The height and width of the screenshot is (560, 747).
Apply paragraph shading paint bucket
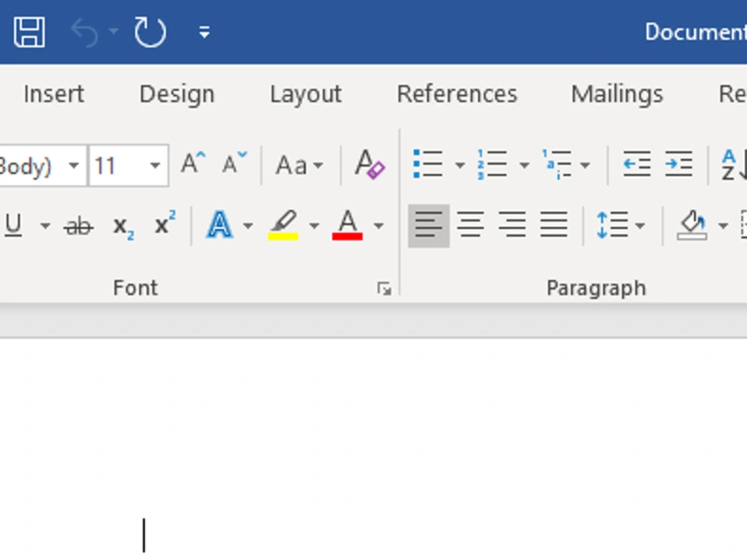pyautogui.click(x=692, y=225)
